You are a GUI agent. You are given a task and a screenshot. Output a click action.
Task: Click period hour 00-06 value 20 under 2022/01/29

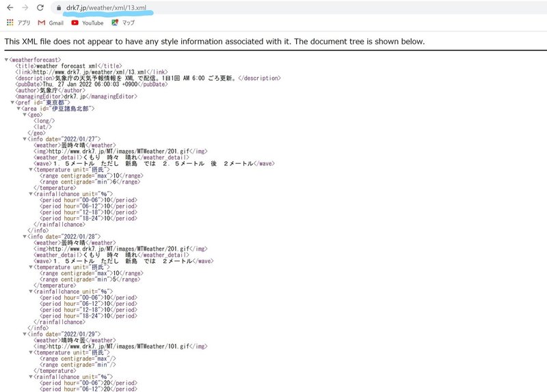(107, 383)
